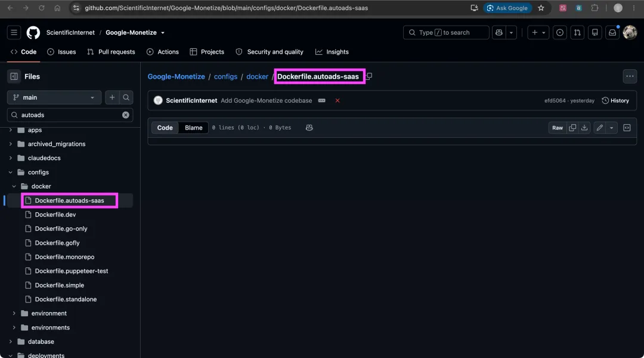Open the main branch selector dropdown
The height and width of the screenshot is (358, 644).
pyautogui.click(x=54, y=97)
